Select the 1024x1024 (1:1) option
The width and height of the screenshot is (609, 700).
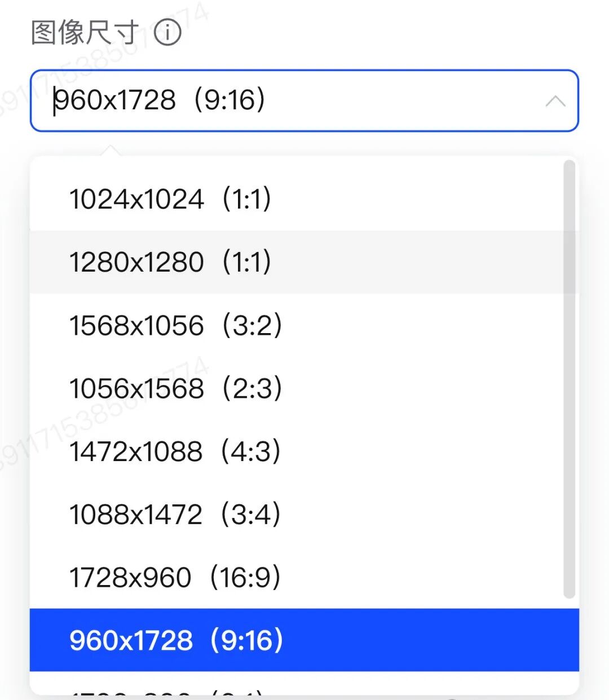[x=170, y=199]
